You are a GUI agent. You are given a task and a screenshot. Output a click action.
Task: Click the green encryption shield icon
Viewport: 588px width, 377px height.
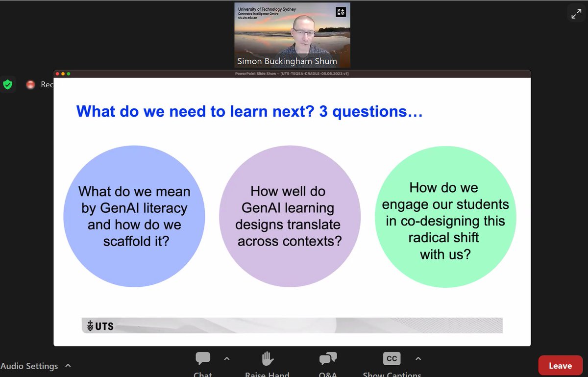7,85
